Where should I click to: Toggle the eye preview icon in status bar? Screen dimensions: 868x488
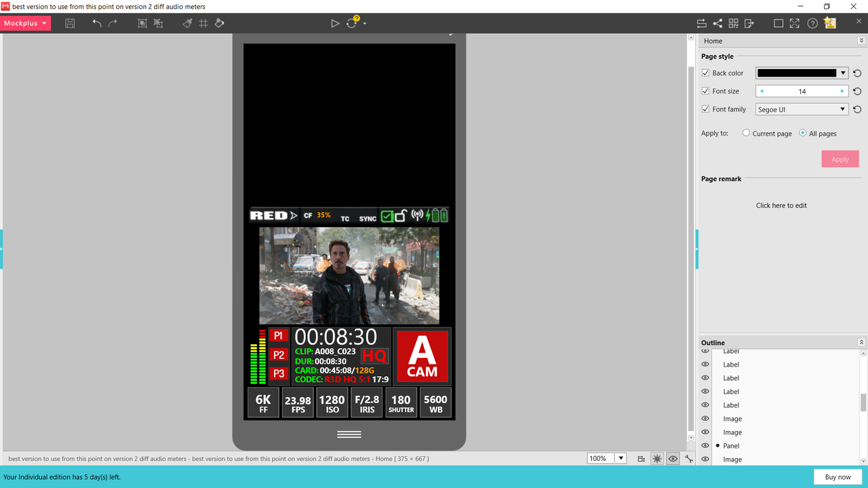tap(673, 459)
